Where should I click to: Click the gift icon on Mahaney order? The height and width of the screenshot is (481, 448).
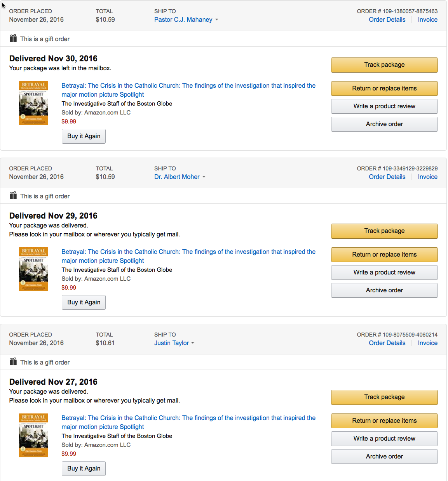tap(13, 38)
